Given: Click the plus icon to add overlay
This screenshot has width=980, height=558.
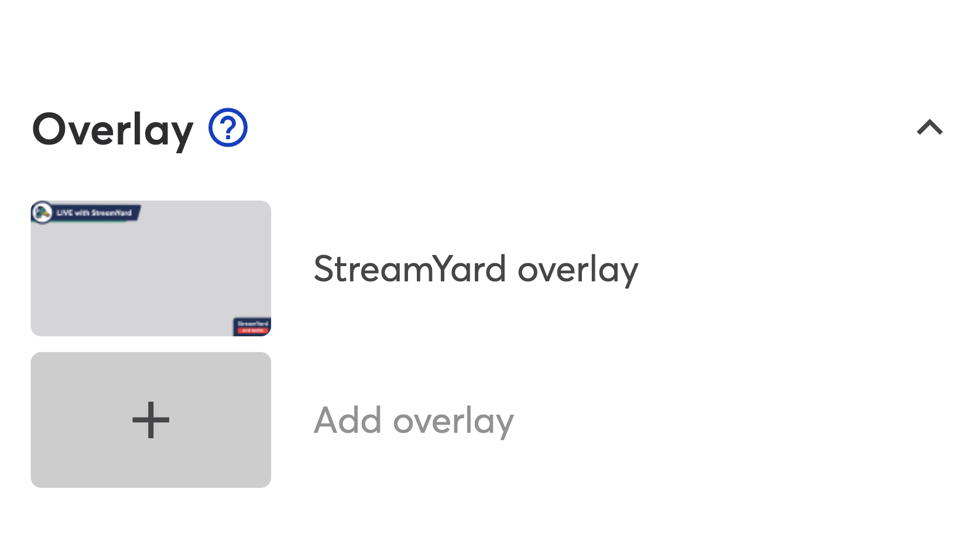Looking at the screenshot, I should tap(151, 420).
